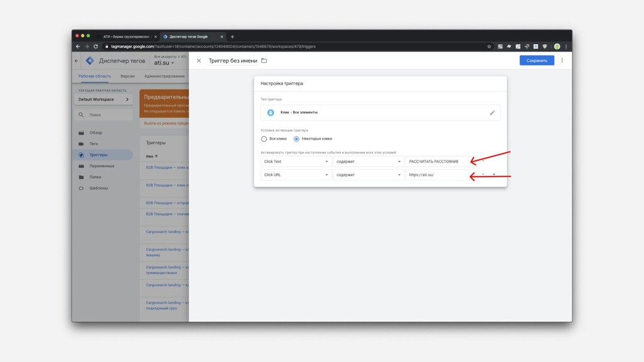644x362 pixels.
Task: Remove the Click URL condition with minus
Action: pos(483,175)
